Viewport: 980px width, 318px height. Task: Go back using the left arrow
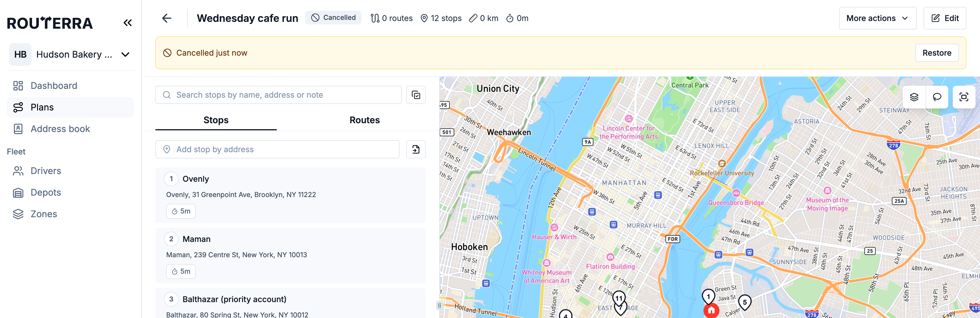pyautogui.click(x=167, y=18)
